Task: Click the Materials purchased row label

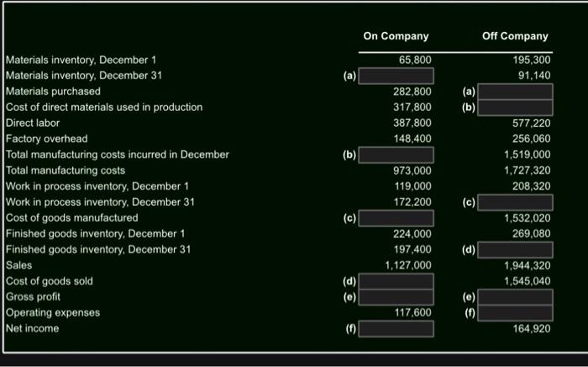Action: click(x=53, y=92)
